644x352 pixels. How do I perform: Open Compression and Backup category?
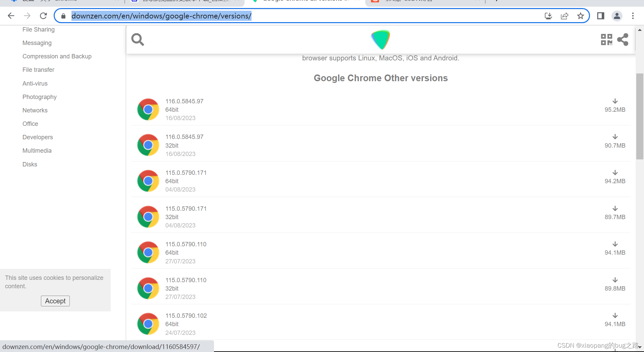57,56
